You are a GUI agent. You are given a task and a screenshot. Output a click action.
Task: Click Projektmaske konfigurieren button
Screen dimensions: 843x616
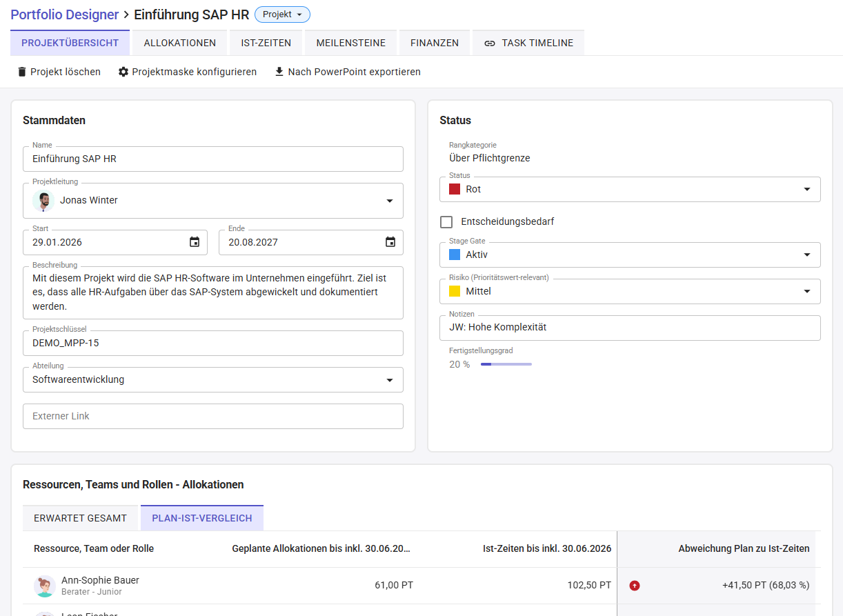click(x=188, y=72)
